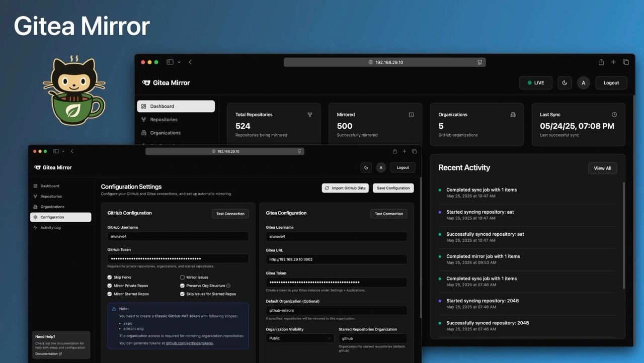Click back arrow in back browser window
This screenshot has height=363, width=644.
(190, 62)
